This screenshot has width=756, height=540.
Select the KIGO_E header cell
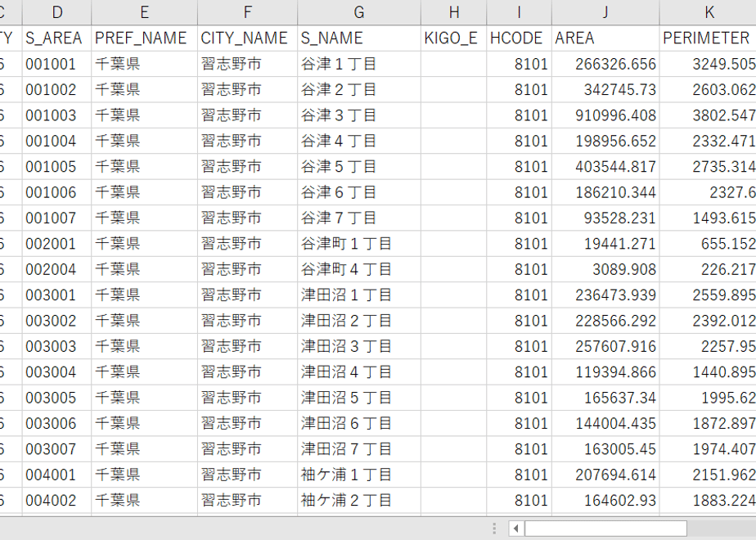pyautogui.click(x=454, y=38)
